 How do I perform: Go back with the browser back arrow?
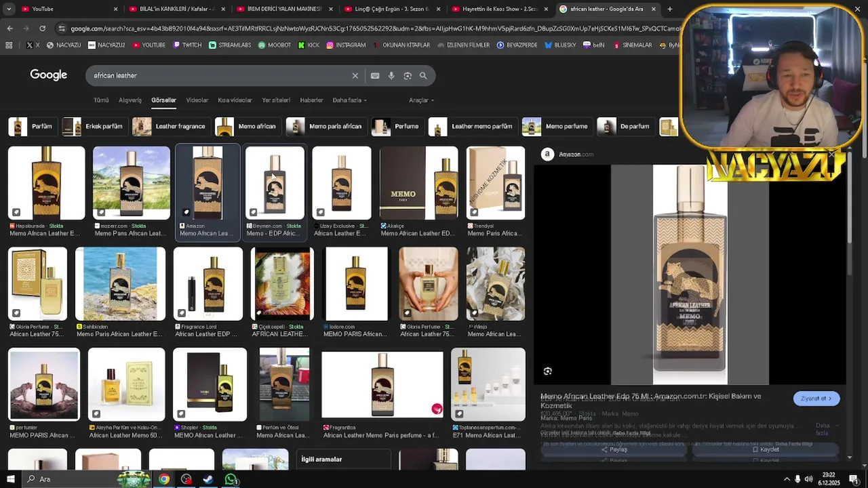[9, 28]
